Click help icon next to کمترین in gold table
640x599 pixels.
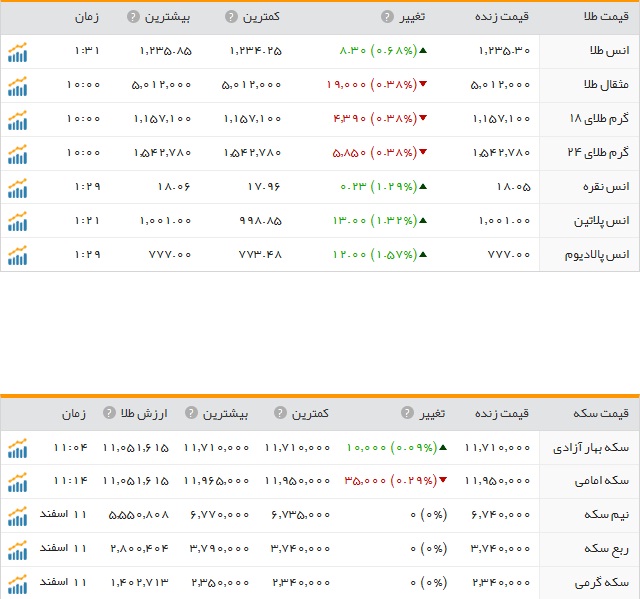(231, 17)
